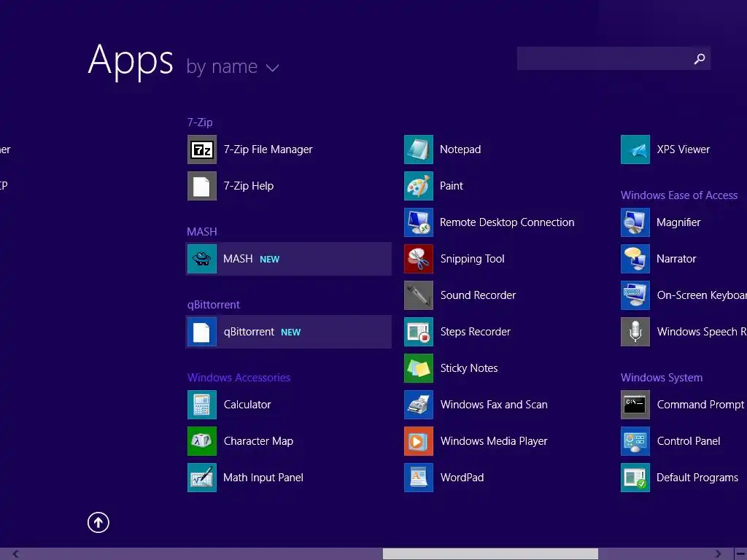Viewport: 747px width, 560px height.
Task: Select the 'MASH' group heading
Action: pyautogui.click(x=202, y=232)
